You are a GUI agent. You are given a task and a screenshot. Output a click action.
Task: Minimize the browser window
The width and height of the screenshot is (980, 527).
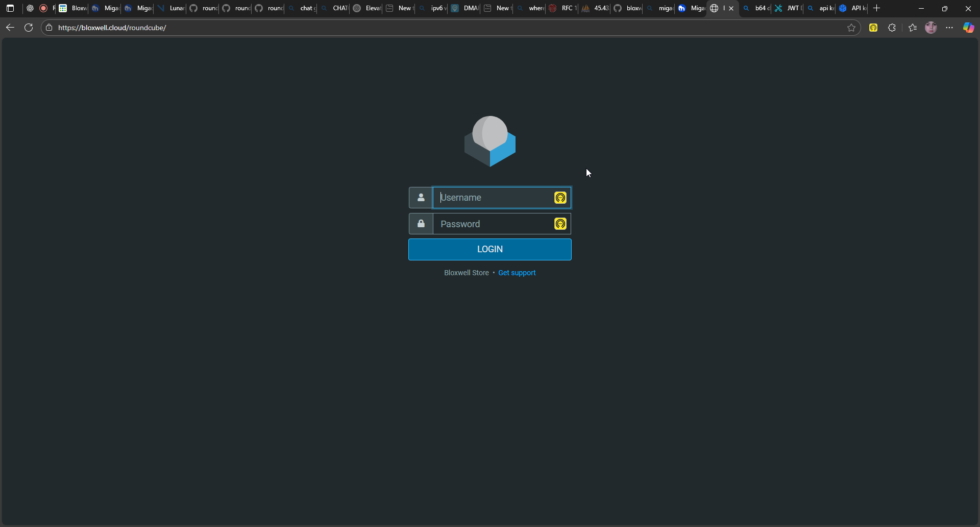921,8
